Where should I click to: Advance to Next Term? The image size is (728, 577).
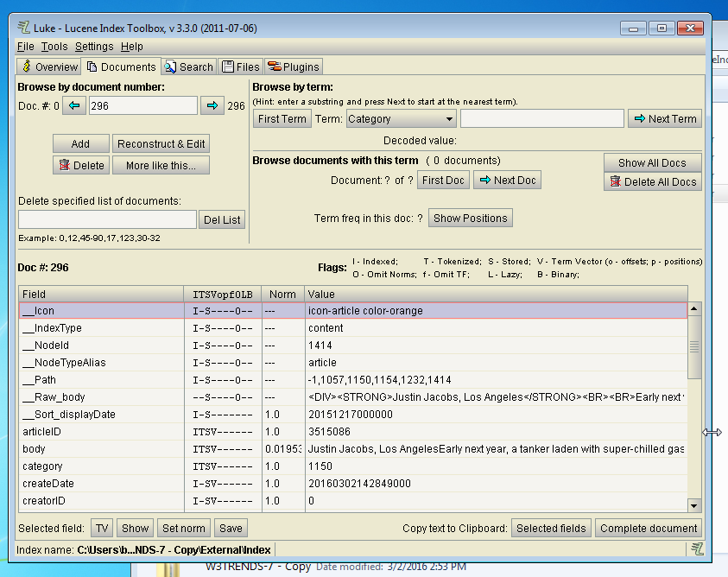tap(665, 119)
